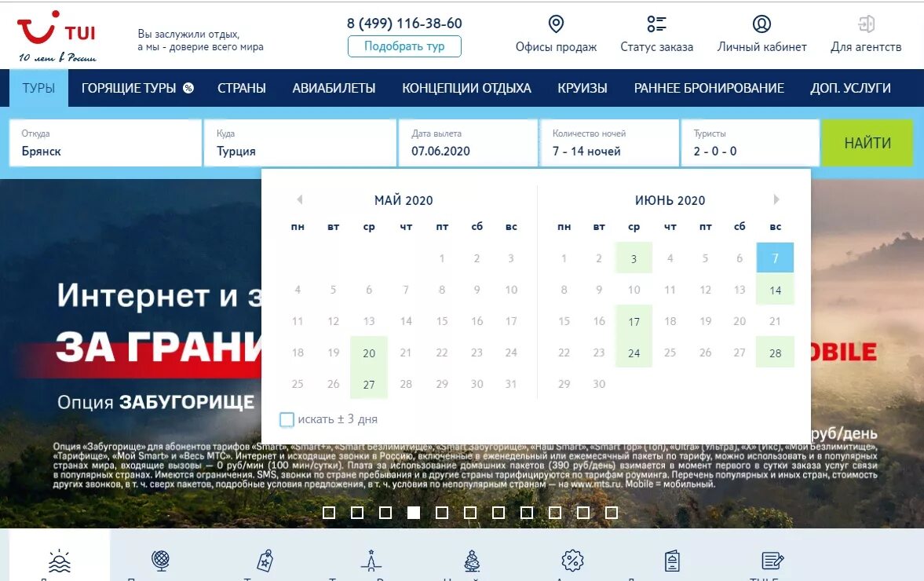This screenshot has width=924, height=581.
Task: Enable the искать ± 3 дня checkbox
Action: point(287,419)
